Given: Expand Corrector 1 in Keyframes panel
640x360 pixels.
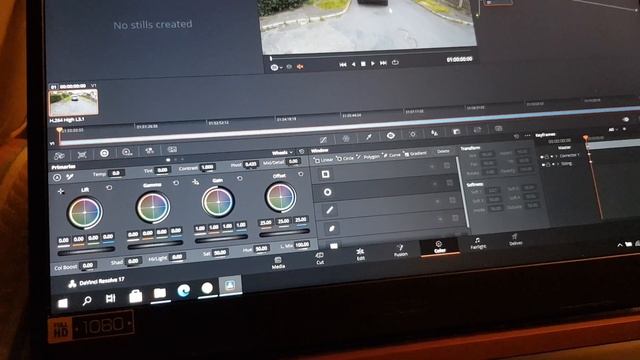Looking at the screenshot, I should coord(556,156).
